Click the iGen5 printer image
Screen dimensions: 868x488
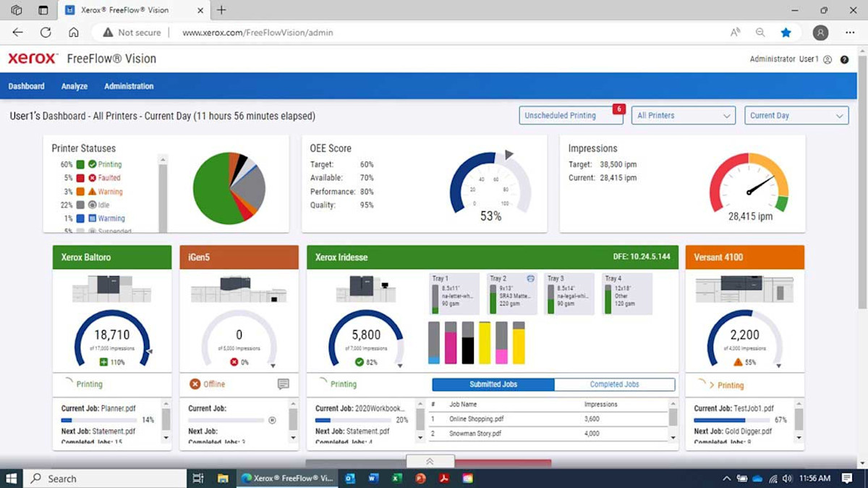pos(239,288)
